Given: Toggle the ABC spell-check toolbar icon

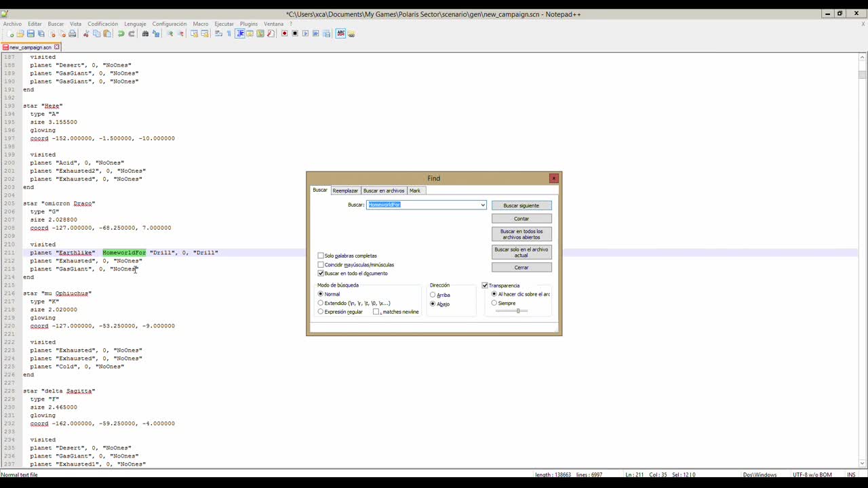Looking at the screenshot, I should coord(340,33).
